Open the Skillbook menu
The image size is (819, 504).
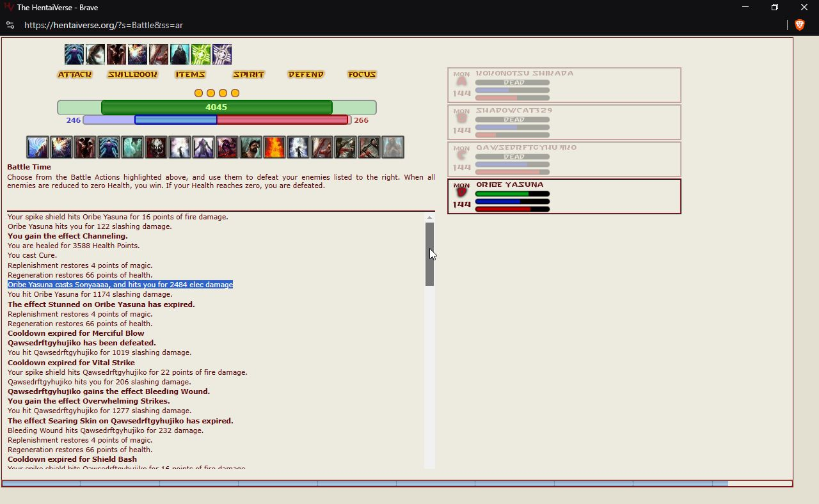tap(132, 75)
